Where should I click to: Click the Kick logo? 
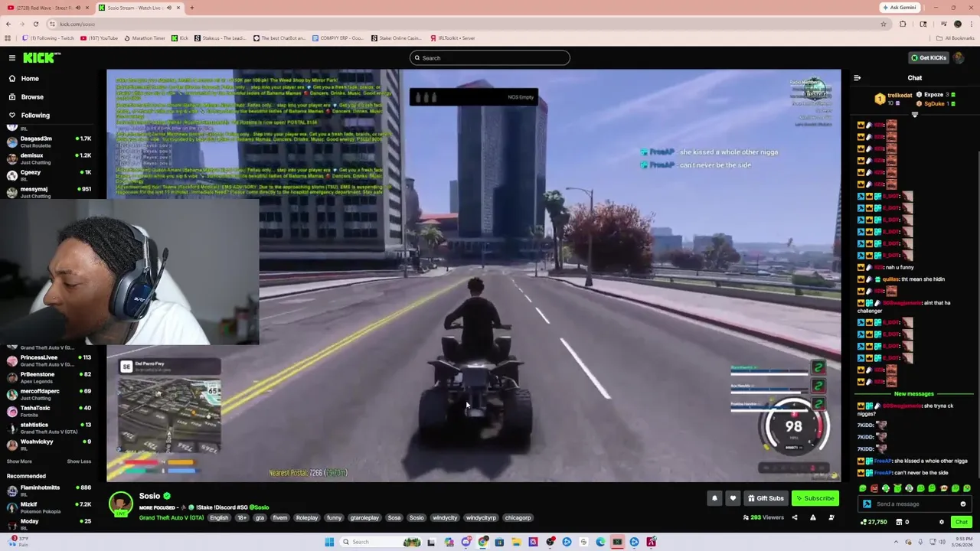tap(41, 57)
